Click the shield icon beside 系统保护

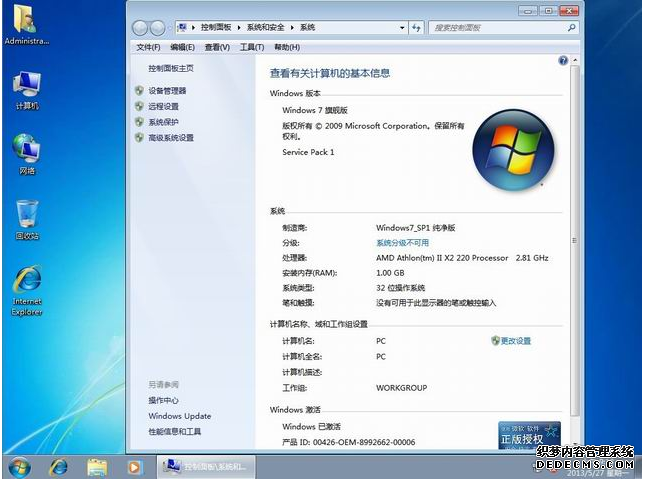[139, 122]
